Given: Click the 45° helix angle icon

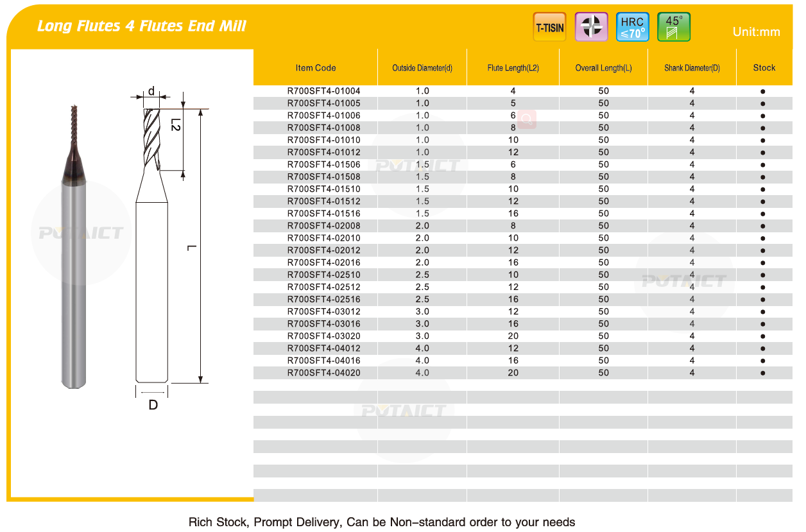Looking at the screenshot, I should click(674, 27).
